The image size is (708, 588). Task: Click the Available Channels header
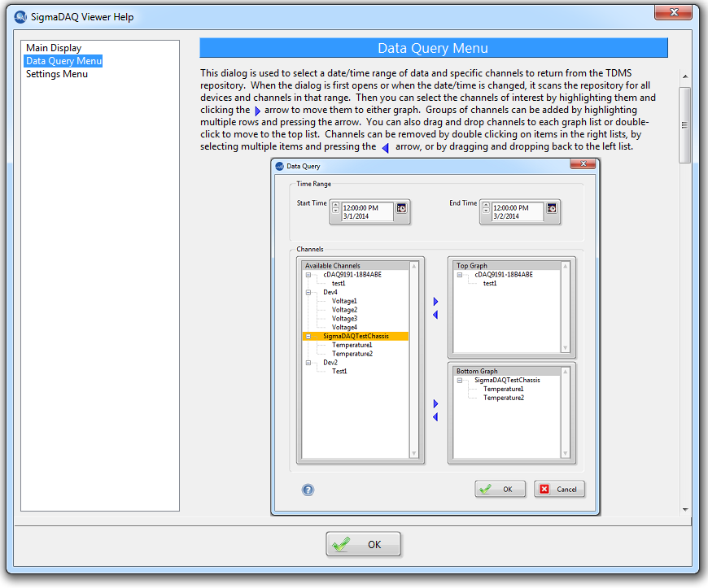(x=356, y=266)
